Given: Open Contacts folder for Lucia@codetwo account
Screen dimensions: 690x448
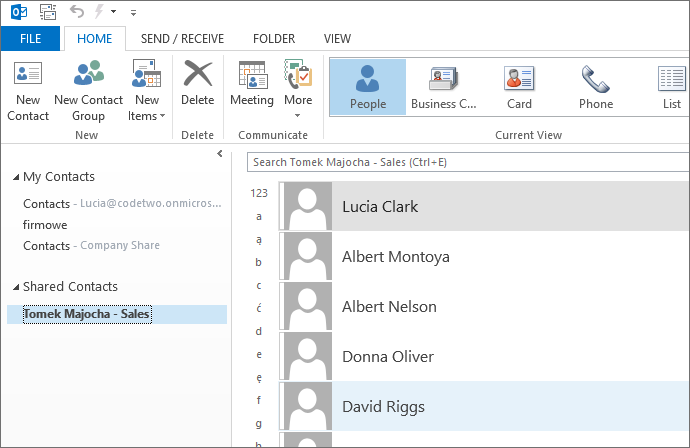Looking at the screenshot, I should (x=122, y=203).
